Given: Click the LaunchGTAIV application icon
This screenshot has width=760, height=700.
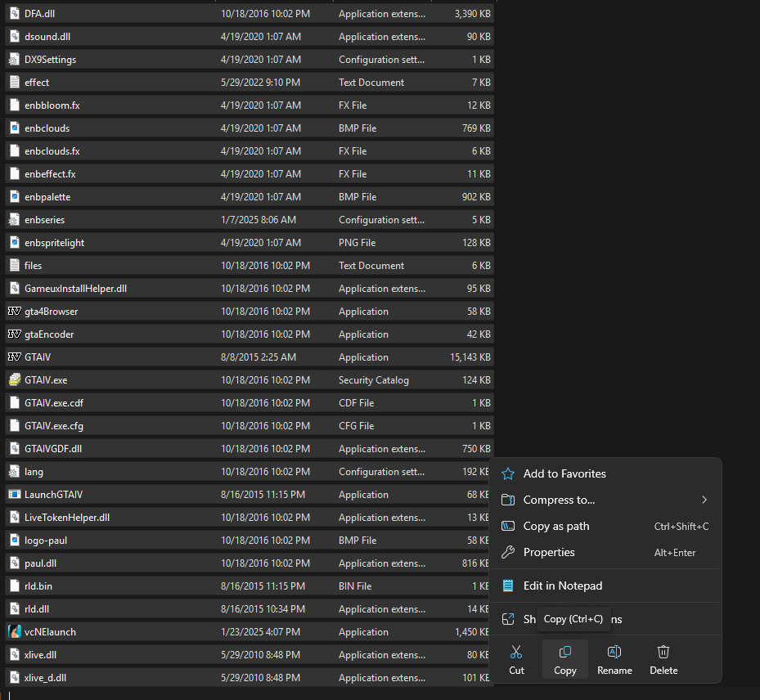Looking at the screenshot, I should 15,495.
